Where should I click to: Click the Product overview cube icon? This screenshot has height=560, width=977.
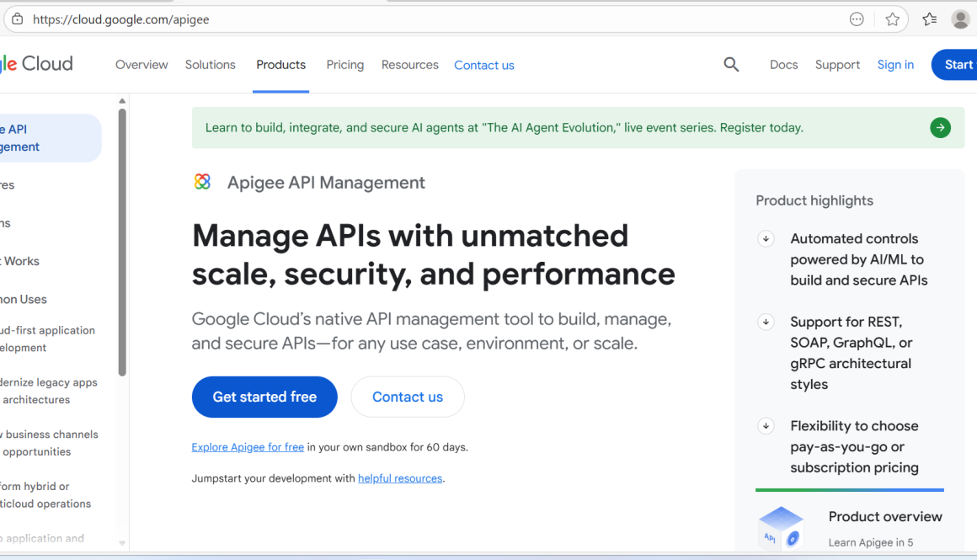click(780, 525)
